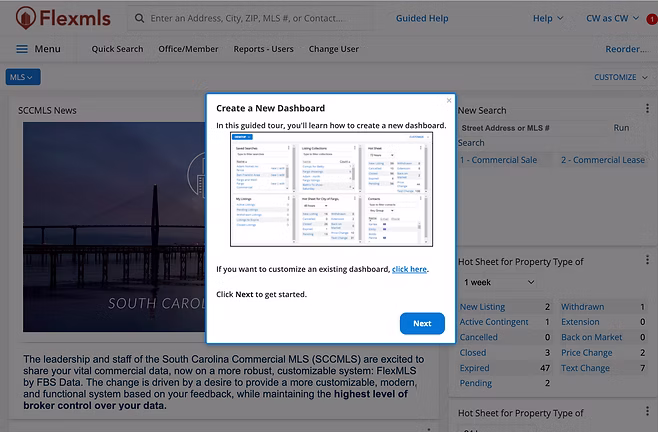
Task: Select the Office/Member menu item
Action: click(190, 49)
